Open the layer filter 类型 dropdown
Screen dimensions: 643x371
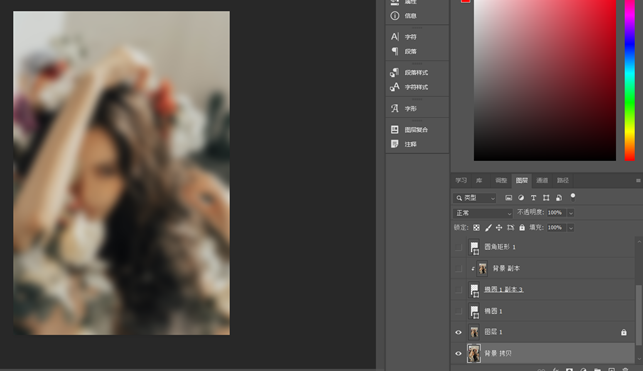(x=474, y=198)
